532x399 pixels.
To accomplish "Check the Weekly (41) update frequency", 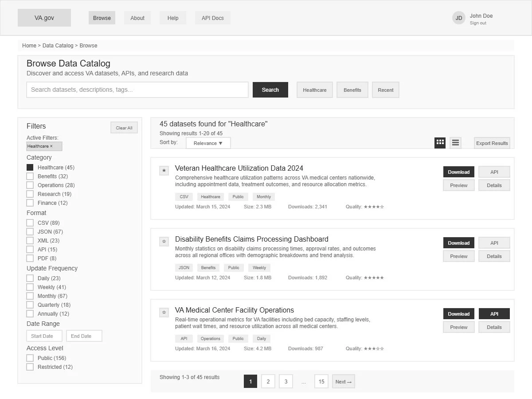I will click(x=30, y=287).
